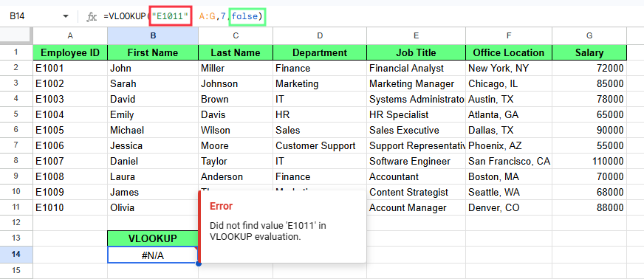The height and width of the screenshot is (279, 644).
Task: Select cell containing E1010
Action: (x=70, y=207)
